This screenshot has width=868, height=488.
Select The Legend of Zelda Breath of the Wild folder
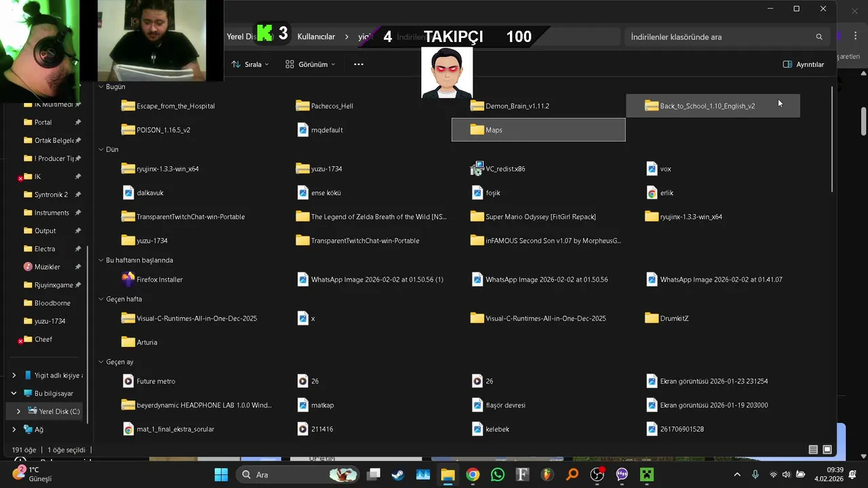(x=372, y=217)
